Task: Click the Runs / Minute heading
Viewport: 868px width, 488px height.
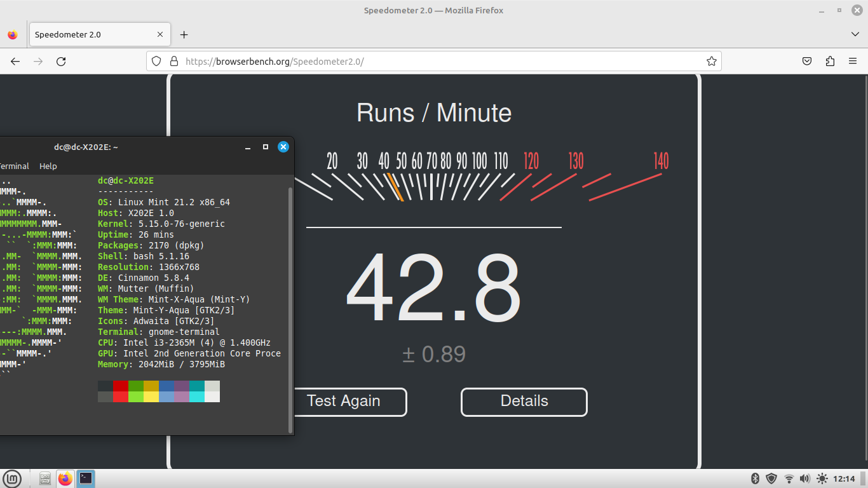Action: pos(434,113)
